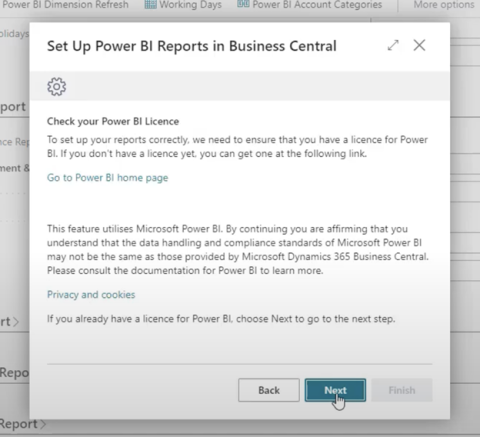Close the Set Up Power BI Reports dialog
This screenshot has height=437, width=480.
tap(419, 45)
